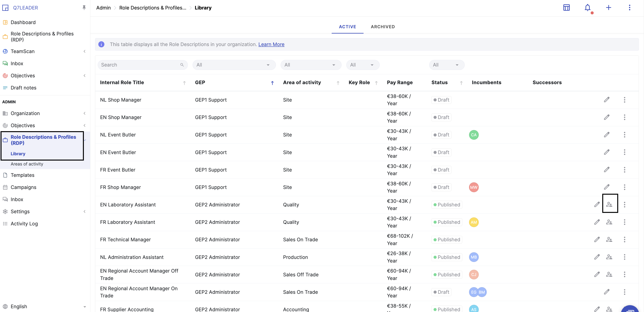Edit NL Shop Manager with pencil icon
This screenshot has height=312, width=644.
606,100
